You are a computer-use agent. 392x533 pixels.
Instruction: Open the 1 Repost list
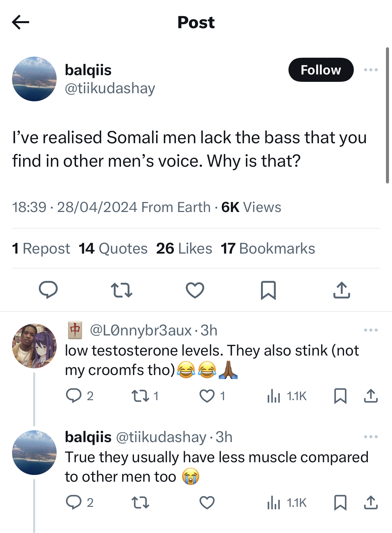tap(41, 249)
